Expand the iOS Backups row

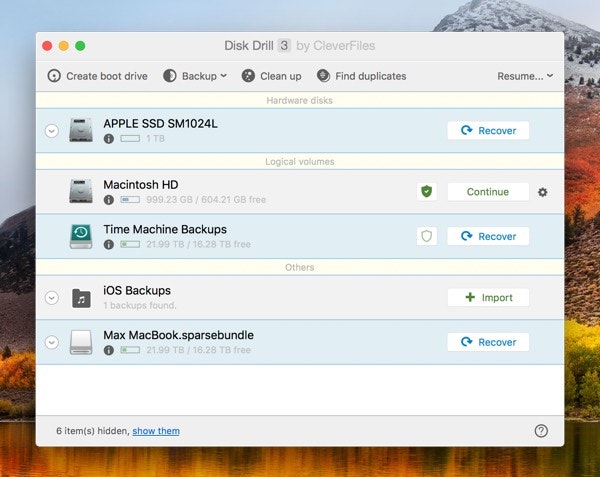[x=52, y=297]
